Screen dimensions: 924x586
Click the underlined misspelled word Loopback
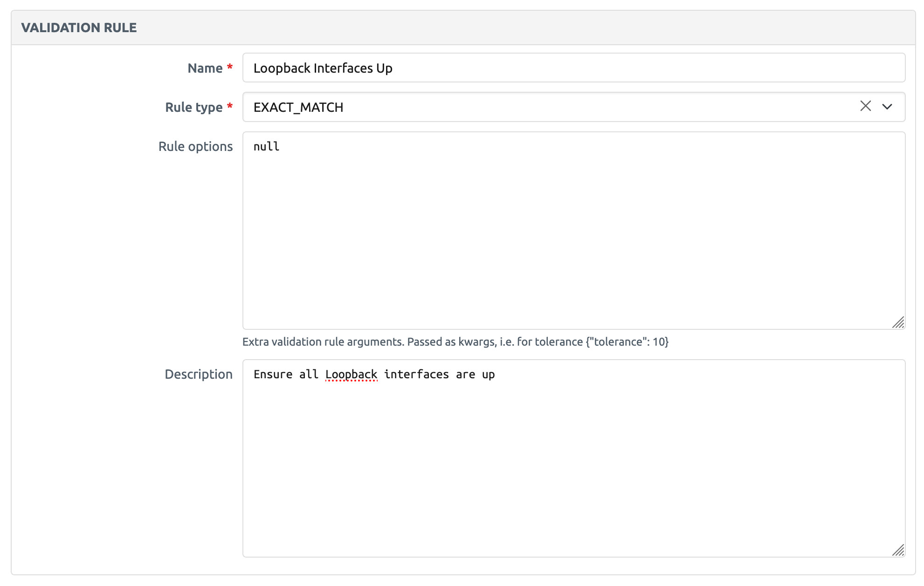click(x=351, y=375)
